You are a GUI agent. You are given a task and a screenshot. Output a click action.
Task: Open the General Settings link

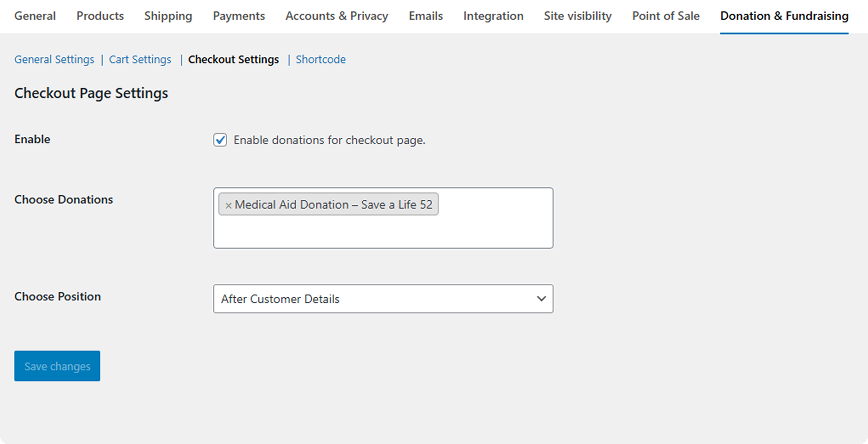(x=54, y=59)
